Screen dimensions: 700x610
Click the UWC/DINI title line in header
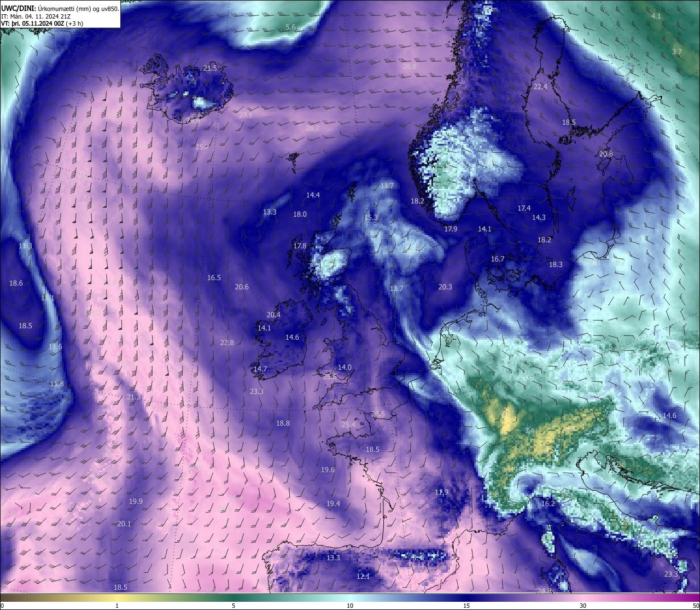tap(60, 8)
